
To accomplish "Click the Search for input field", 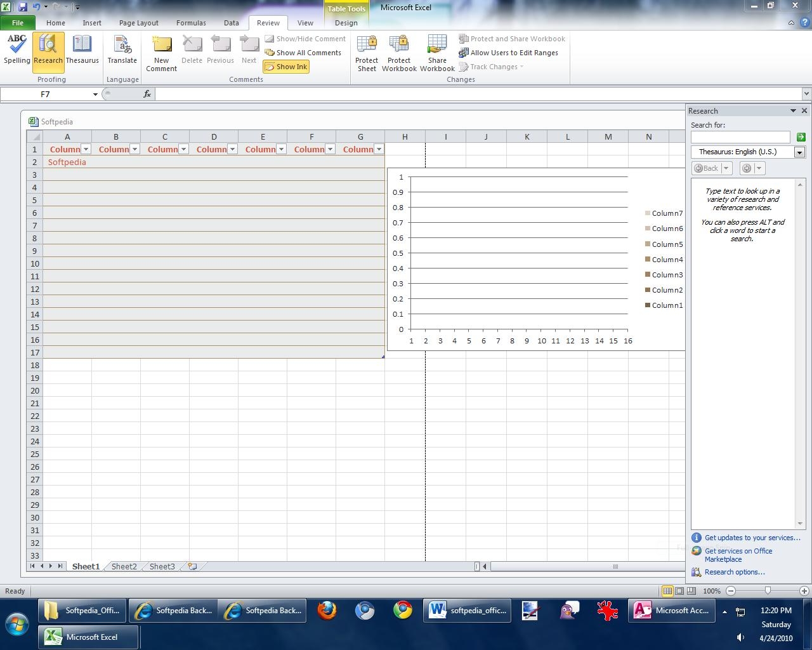I will (740, 137).
